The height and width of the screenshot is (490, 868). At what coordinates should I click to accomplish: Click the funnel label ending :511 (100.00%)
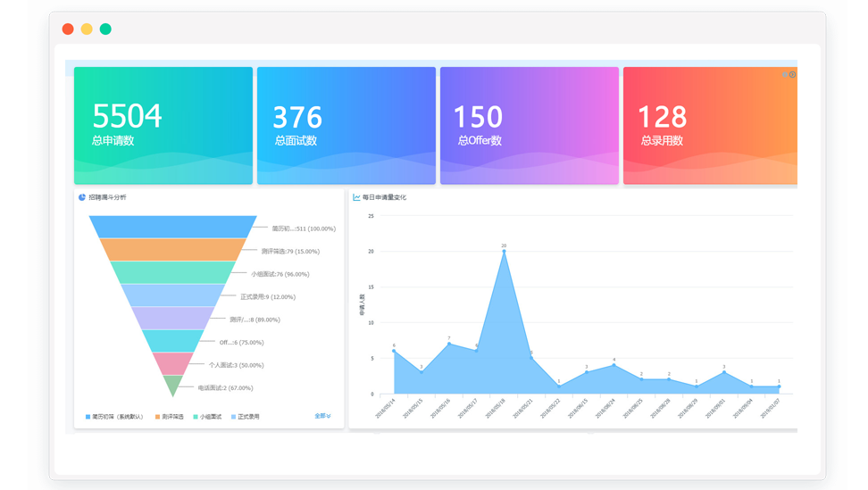tap(304, 228)
